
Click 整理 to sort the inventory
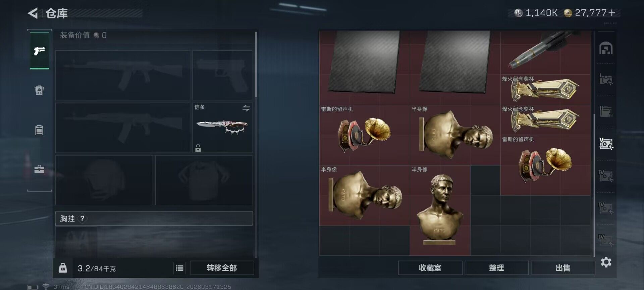(x=496, y=268)
